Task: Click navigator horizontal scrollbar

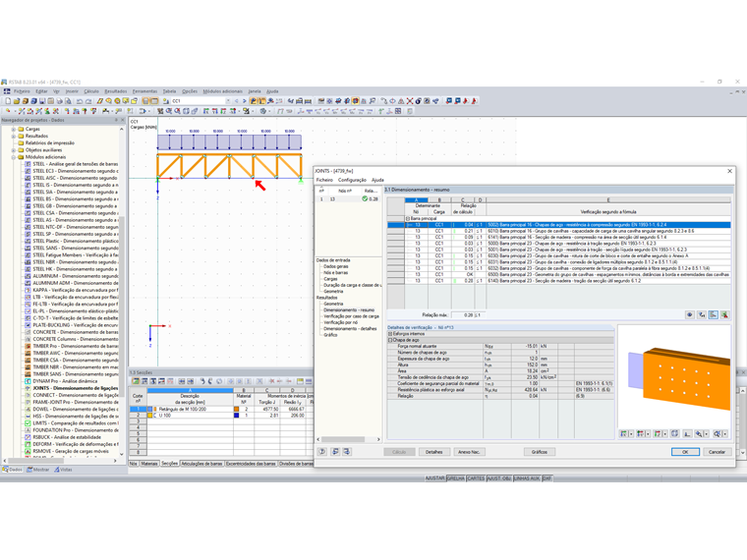Action: 60,461
